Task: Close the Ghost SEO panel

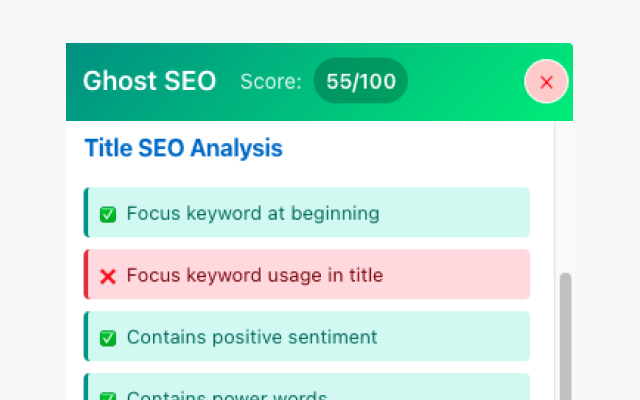Action: (x=546, y=82)
